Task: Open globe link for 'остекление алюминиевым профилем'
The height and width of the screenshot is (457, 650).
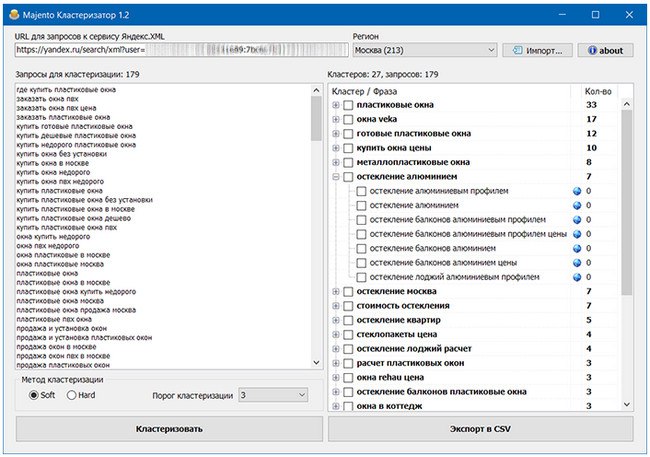Action: (x=577, y=191)
